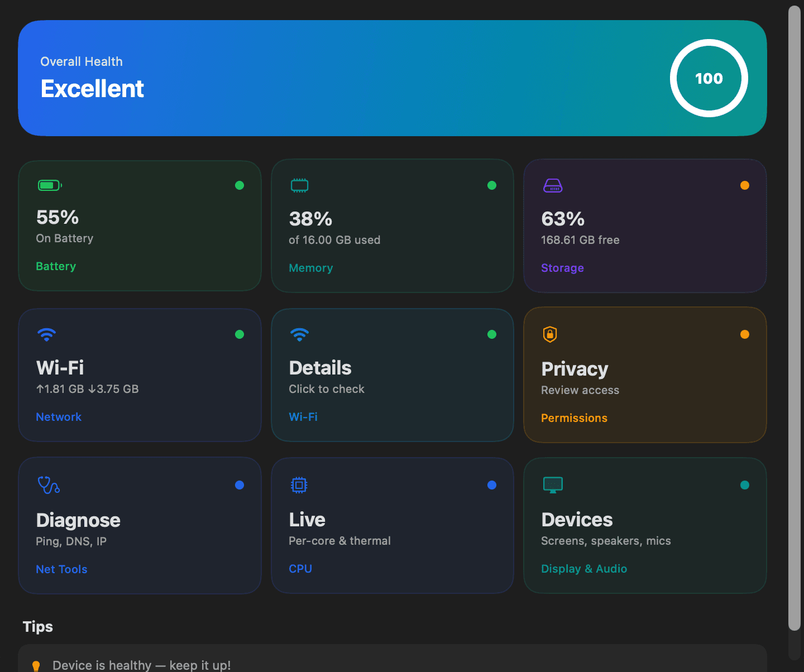Click the shield lock Privacy icon

550,334
